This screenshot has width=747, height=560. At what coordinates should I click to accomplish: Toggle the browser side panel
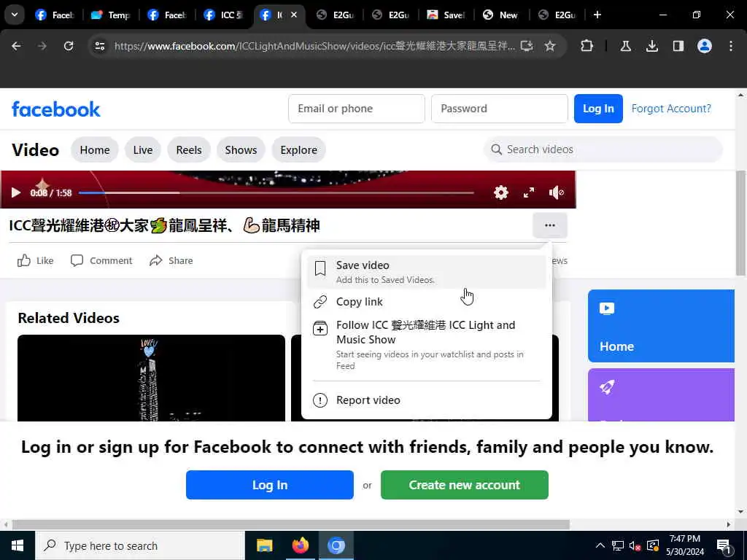(678, 46)
